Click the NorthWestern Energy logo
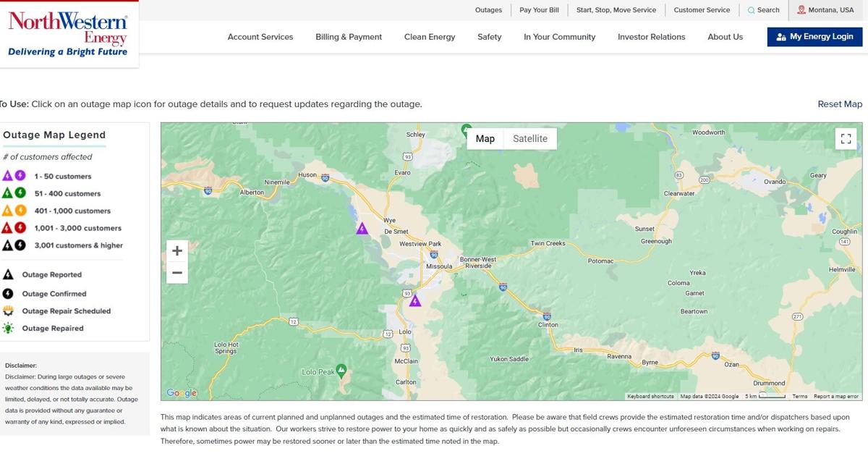Viewport: 868px width, 456px height. pyautogui.click(x=67, y=34)
